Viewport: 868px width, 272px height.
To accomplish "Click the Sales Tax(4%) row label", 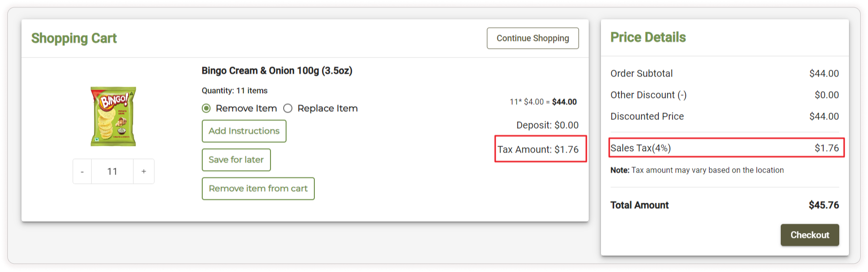I will click(x=640, y=148).
